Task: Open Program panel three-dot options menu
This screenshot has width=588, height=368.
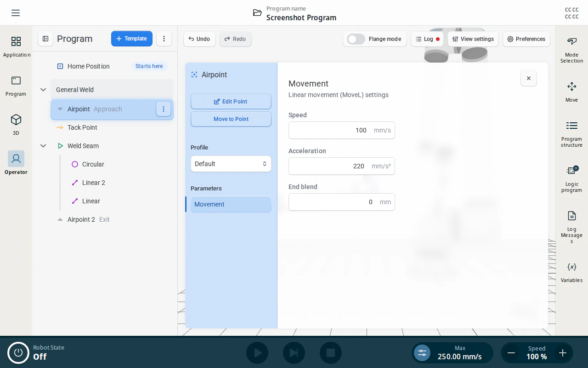Action: click(164, 39)
